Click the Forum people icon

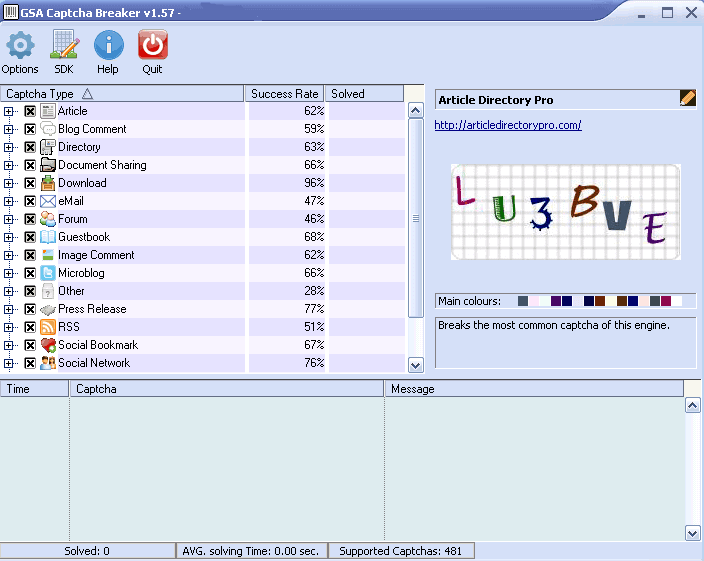click(x=48, y=219)
